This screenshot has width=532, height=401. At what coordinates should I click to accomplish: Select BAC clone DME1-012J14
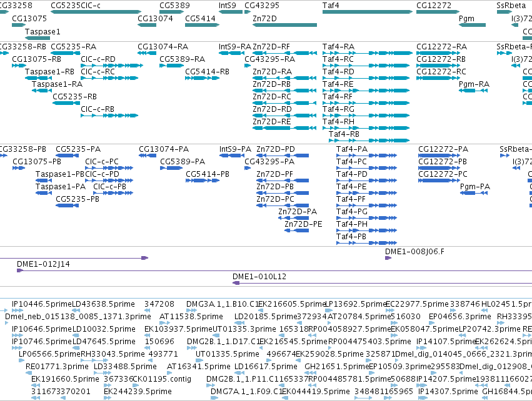pos(274,270)
